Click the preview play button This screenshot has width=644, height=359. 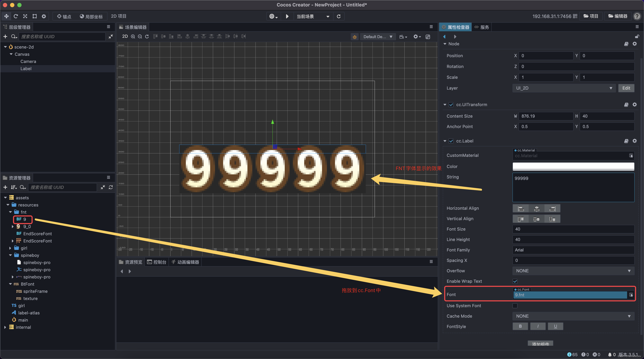tap(287, 16)
